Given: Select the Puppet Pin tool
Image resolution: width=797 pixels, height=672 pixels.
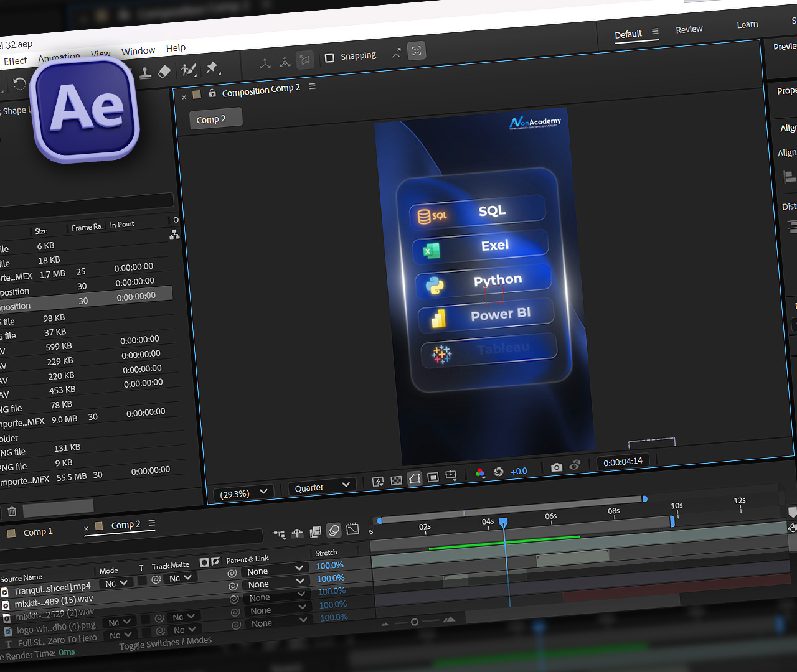Looking at the screenshot, I should [212, 68].
